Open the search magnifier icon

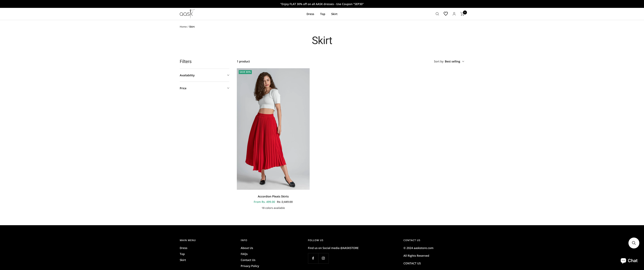(437, 14)
